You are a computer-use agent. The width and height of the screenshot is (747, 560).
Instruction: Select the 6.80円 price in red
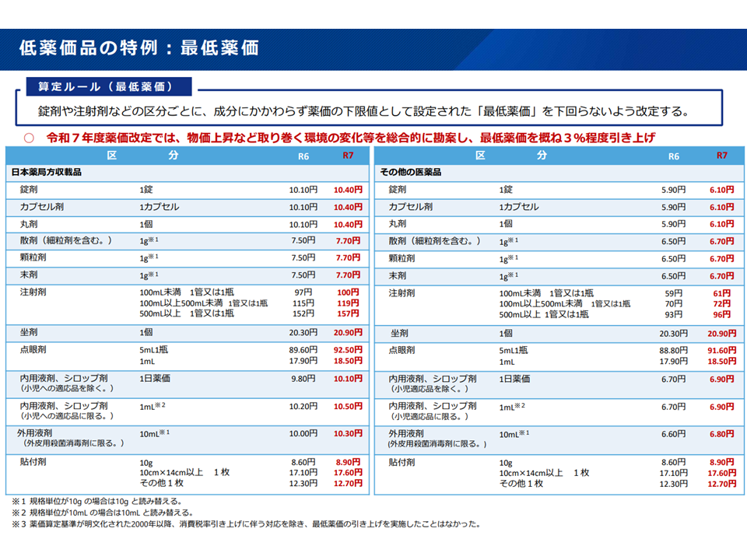pyautogui.click(x=721, y=433)
